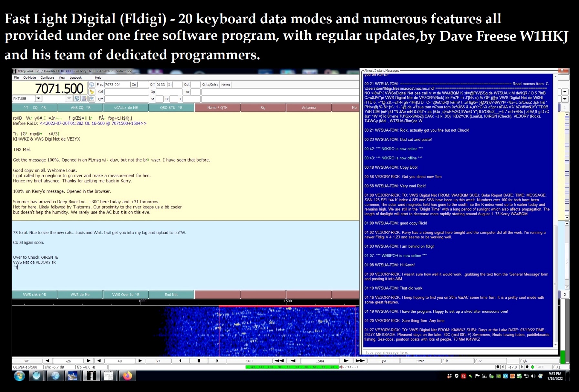Click the QRZ globe lookup icon
579x392 pixels.
point(92,85)
